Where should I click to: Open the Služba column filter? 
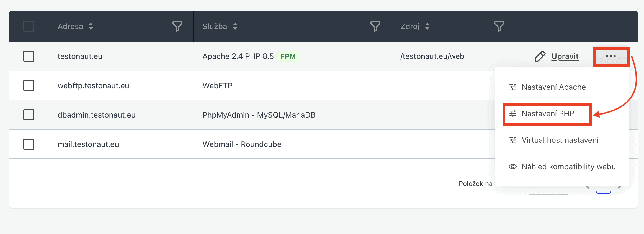click(x=375, y=27)
